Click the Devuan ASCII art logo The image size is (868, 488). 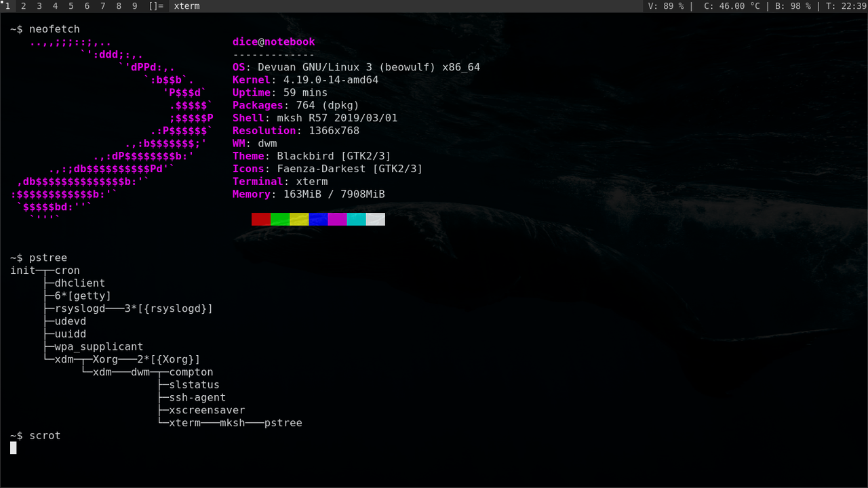(112, 130)
